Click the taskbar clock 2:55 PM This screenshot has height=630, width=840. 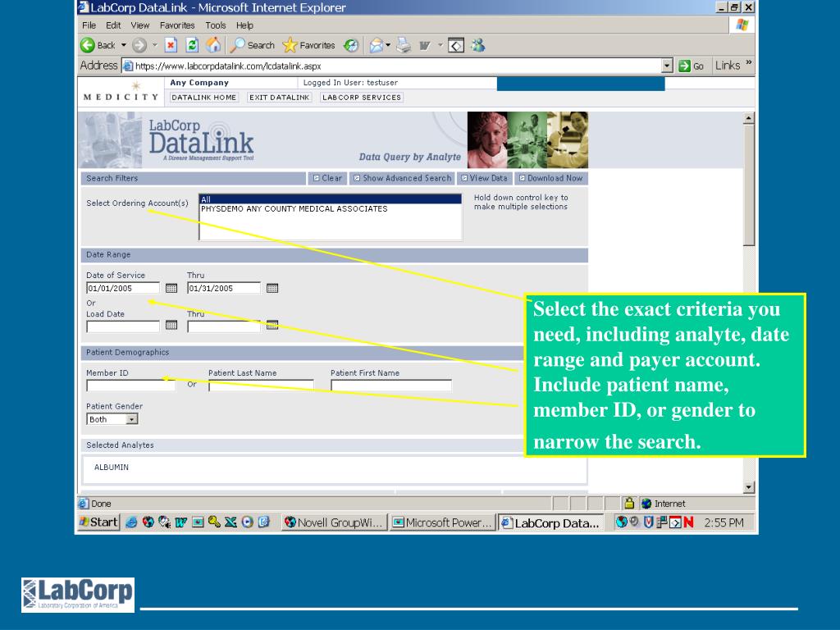coord(724,523)
